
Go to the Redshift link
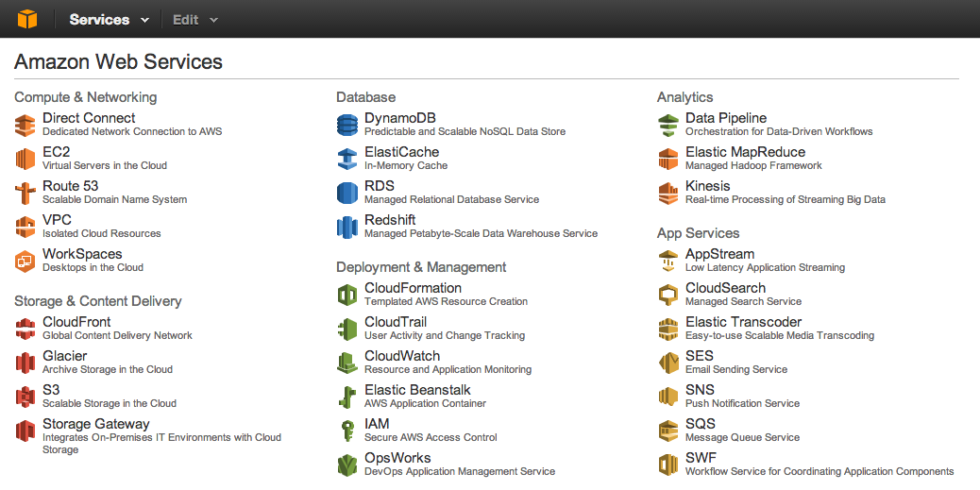[390, 219]
